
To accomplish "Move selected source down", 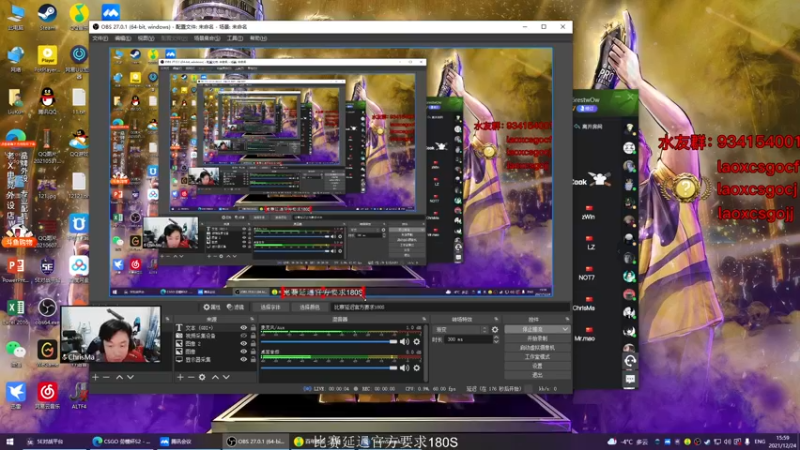I will (226, 377).
